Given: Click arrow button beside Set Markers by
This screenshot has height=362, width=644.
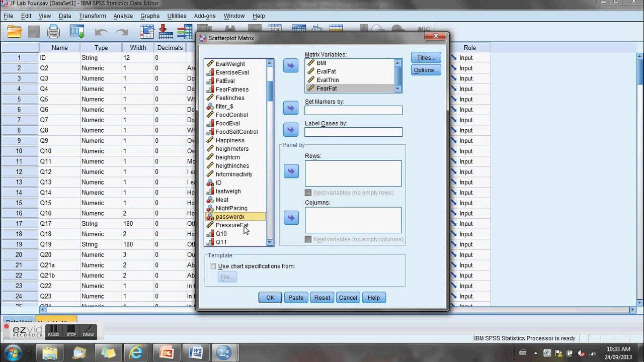Looking at the screenshot, I should coord(291,108).
